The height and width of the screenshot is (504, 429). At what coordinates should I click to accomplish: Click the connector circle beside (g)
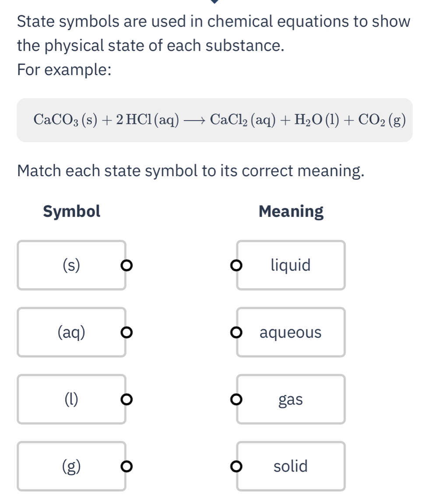point(127,466)
